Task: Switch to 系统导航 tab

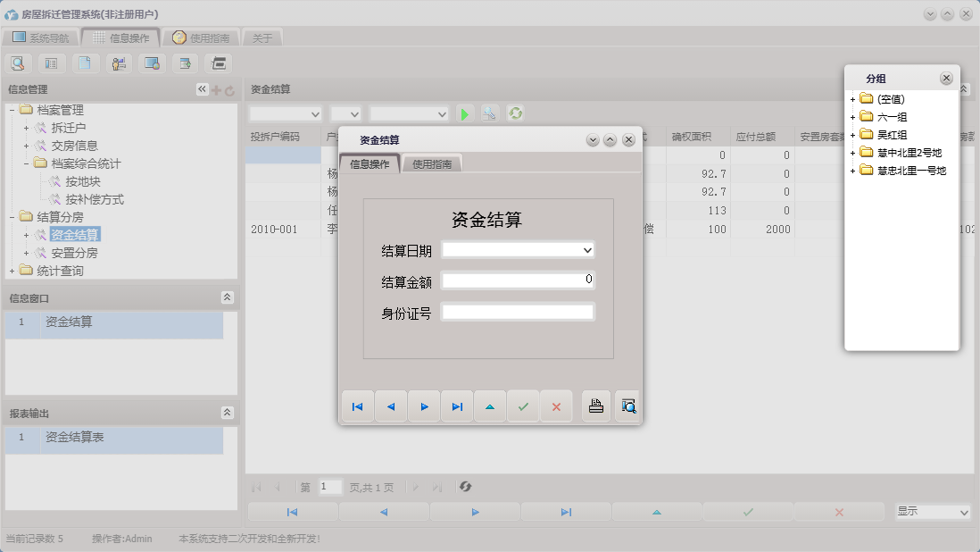Action: [x=41, y=38]
